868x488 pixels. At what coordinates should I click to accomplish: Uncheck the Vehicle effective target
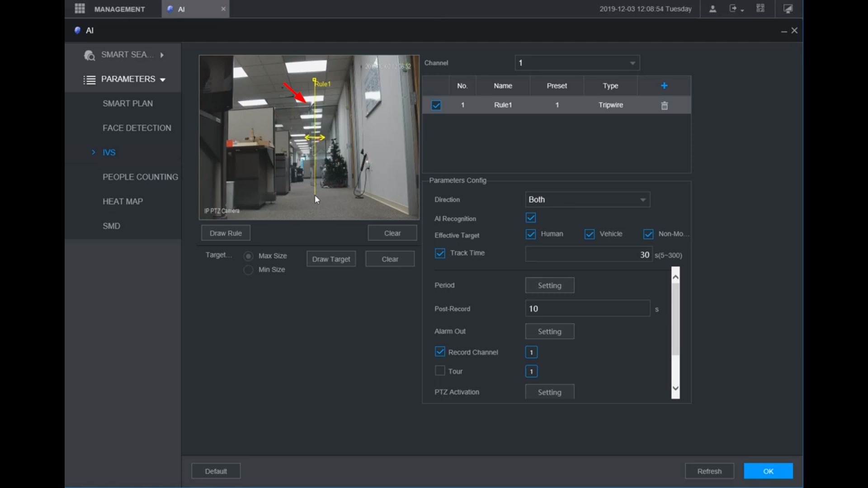click(x=590, y=234)
